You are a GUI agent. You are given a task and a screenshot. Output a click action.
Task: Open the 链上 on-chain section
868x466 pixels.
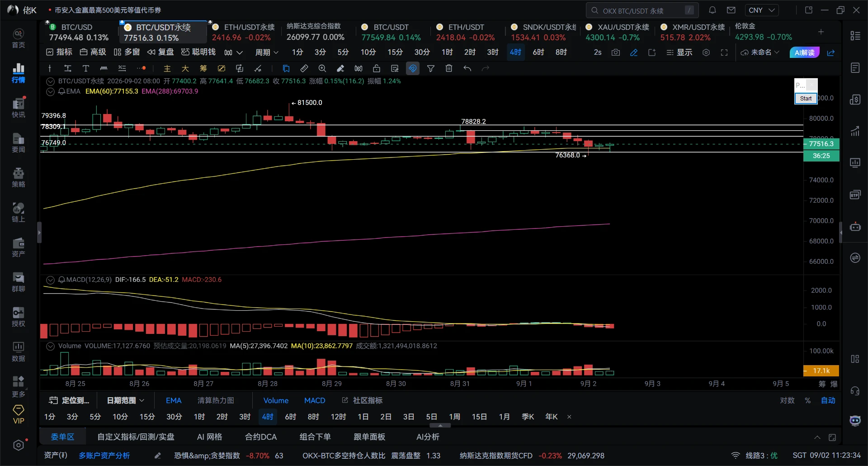pos(18,213)
